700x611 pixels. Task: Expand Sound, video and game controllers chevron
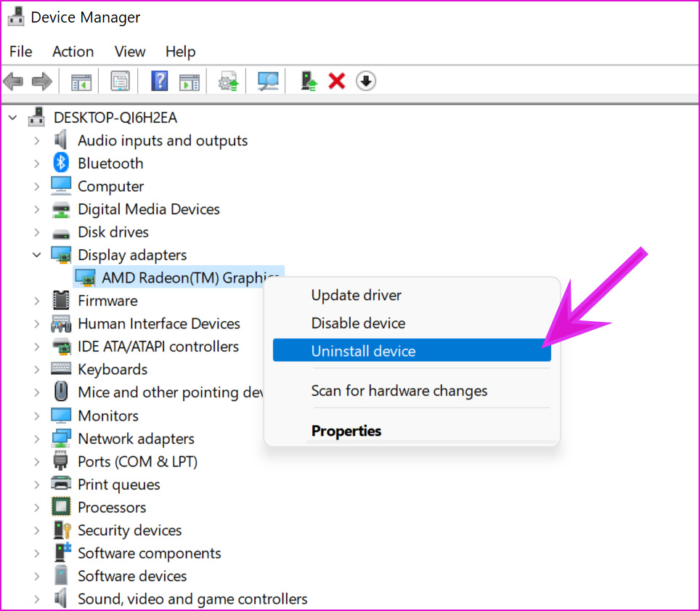[x=36, y=599]
